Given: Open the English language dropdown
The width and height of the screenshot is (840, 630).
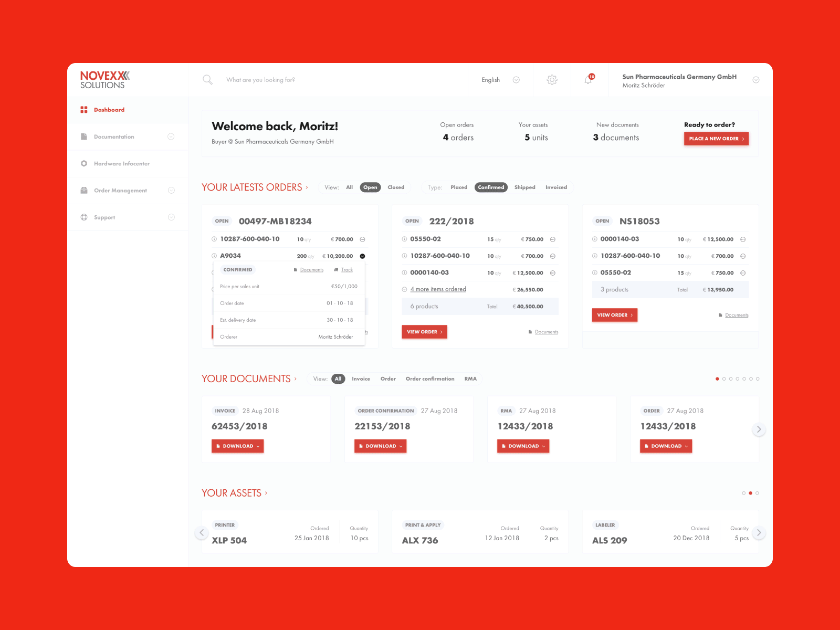Looking at the screenshot, I should point(500,80).
